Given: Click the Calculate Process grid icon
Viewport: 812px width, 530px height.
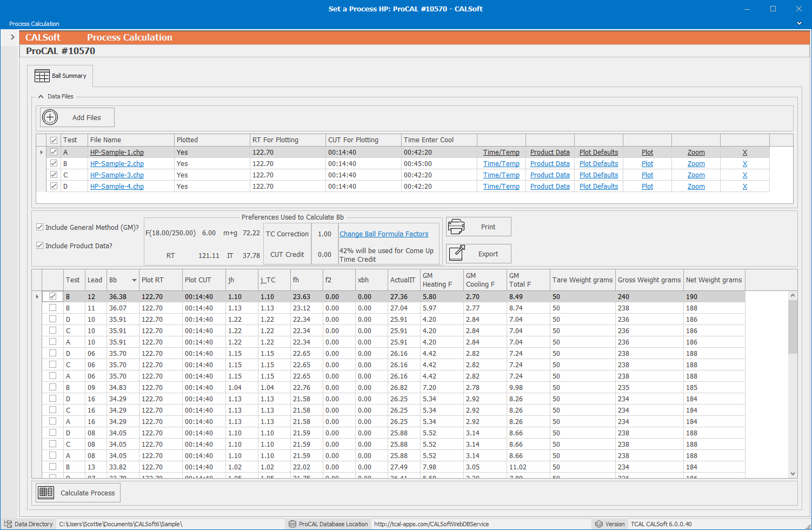Looking at the screenshot, I should [46, 493].
